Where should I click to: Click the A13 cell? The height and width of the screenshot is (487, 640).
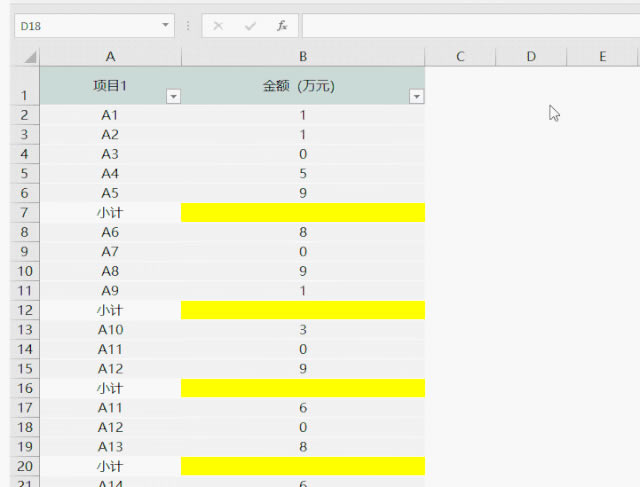pyautogui.click(x=110, y=447)
